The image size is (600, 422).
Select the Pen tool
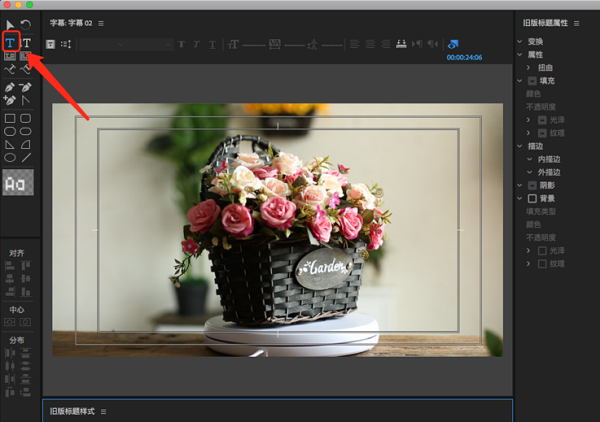pos(11,88)
